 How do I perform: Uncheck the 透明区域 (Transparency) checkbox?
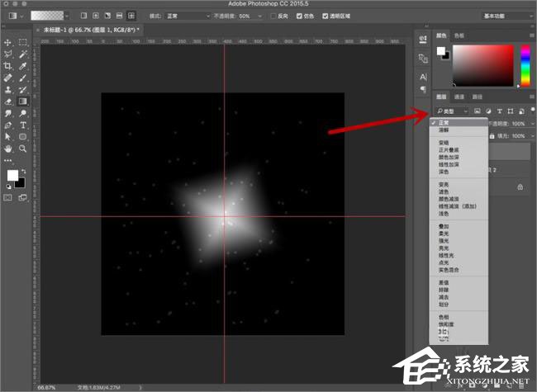pyautogui.click(x=326, y=16)
